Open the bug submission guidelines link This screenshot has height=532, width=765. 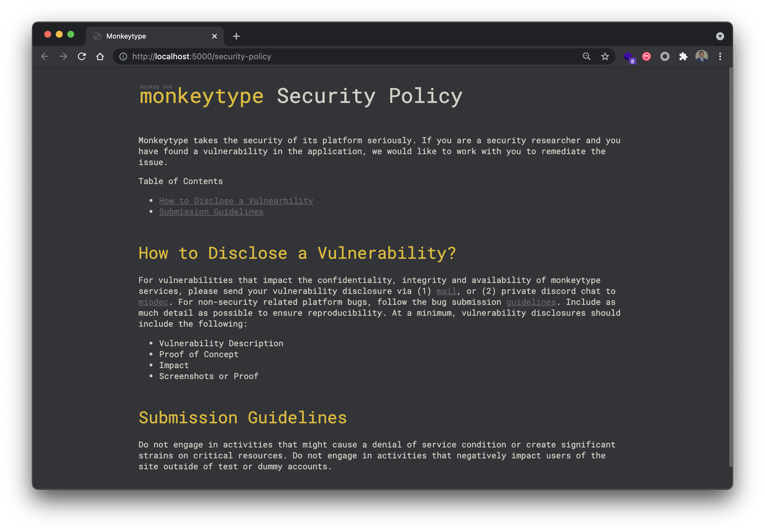pyautogui.click(x=531, y=302)
